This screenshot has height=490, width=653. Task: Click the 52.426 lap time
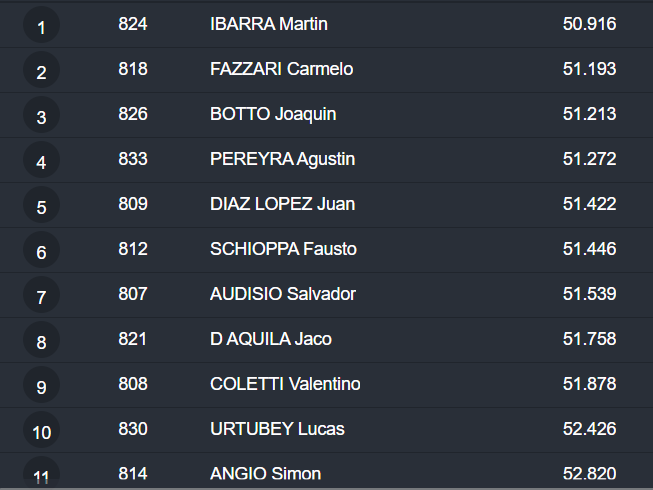click(589, 429)
